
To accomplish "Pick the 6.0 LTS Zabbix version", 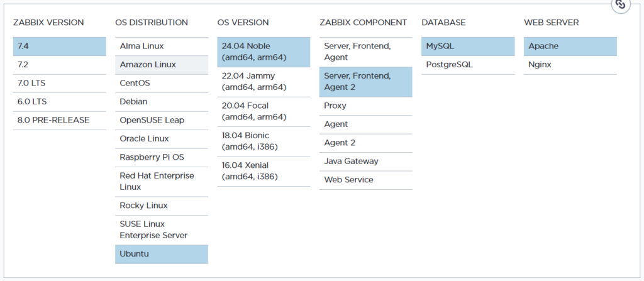I will pyautogui.click(x=59, y=101).
